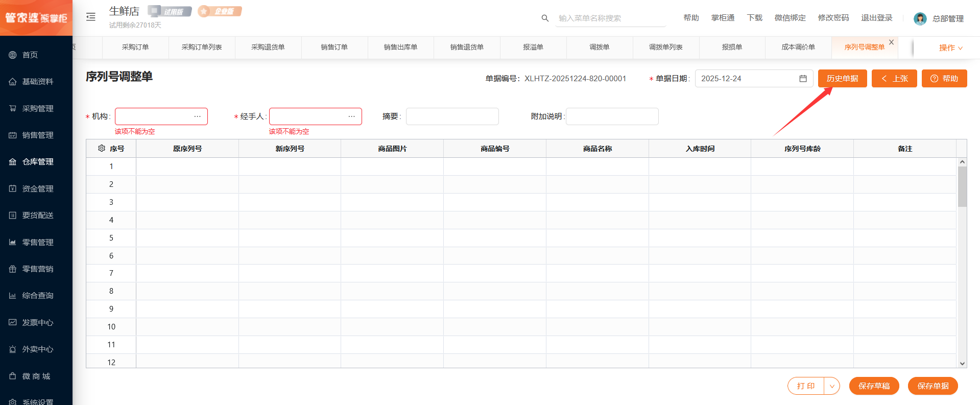Click the 零售营销 gift icon
The width and height of the screenshot is (980, 405).
tap(13, 269)
